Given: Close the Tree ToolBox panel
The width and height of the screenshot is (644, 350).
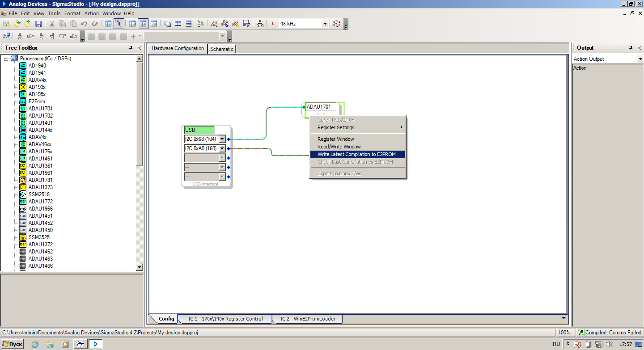Looking at the screenshot, I should (x=139, y=48).
